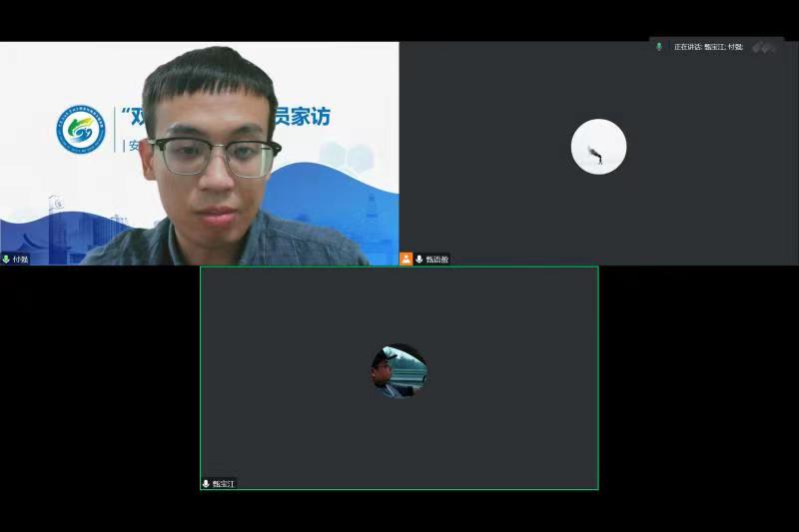Click the round green-blue logo in the video background
This screenshot has width=799, height=532.
click(80, 131)
